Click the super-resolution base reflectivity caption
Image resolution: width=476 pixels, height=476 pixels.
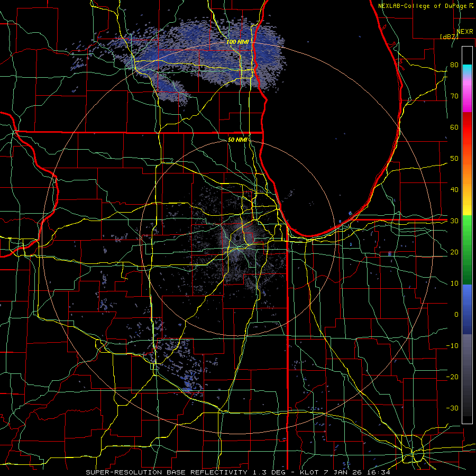[237, 472]
